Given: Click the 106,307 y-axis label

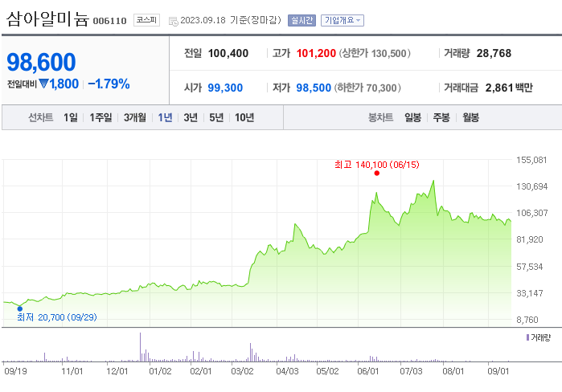Looking at the screenshot, I should point(532,213).
